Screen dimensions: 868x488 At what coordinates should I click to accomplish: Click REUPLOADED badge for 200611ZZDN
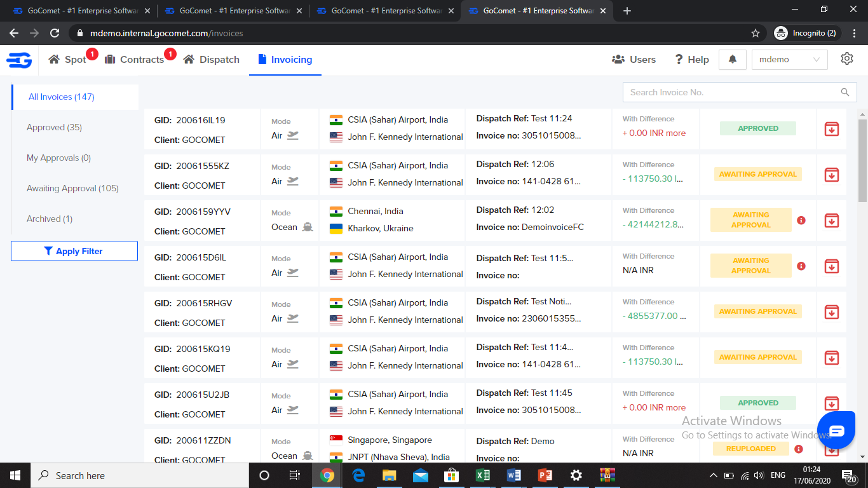coord(750,449)
